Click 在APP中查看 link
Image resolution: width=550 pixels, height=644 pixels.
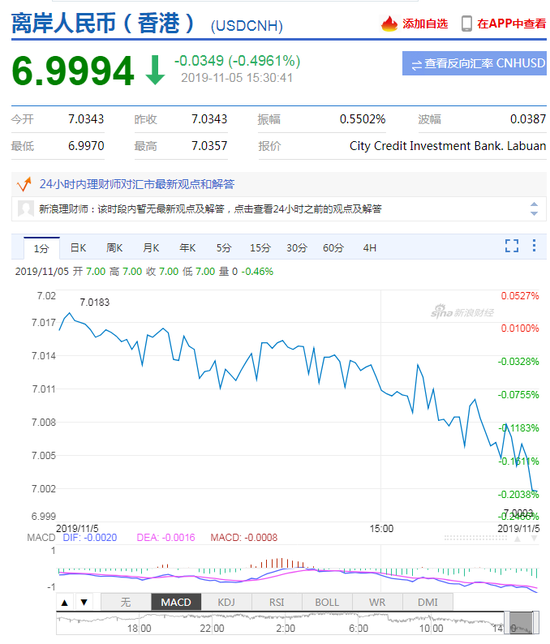(511, 24)
